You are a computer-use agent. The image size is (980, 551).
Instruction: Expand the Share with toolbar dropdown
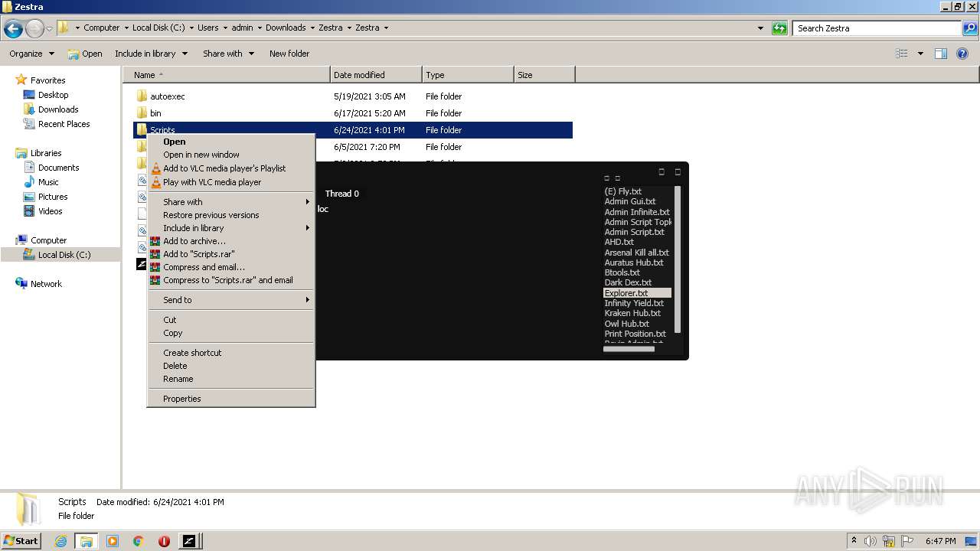tap(228, 54)
